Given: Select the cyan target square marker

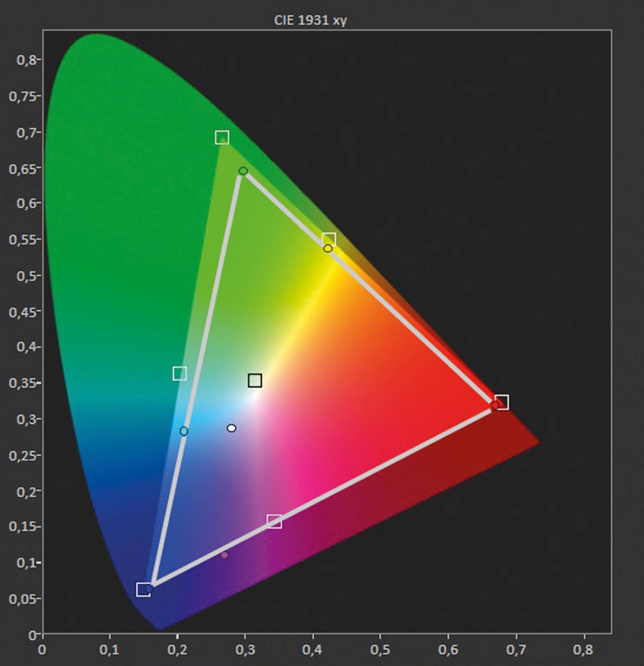Looking at the screenshot, I should point(179,373).
